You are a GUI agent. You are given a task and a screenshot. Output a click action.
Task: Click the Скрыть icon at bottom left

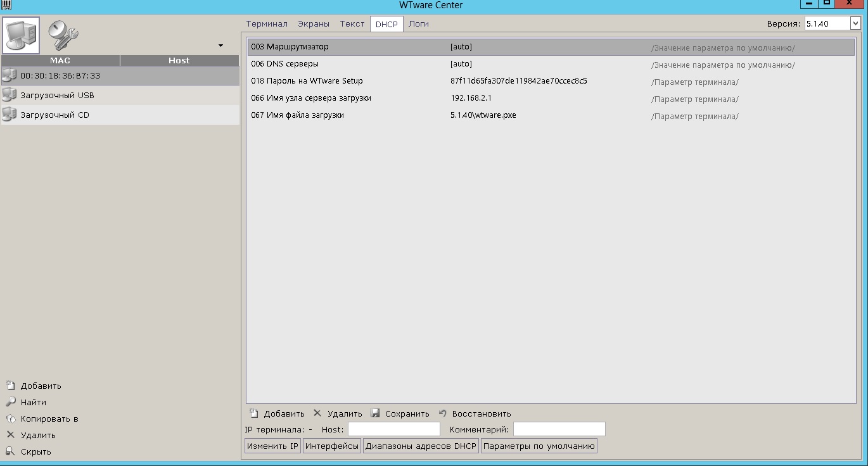pos(10,451)
